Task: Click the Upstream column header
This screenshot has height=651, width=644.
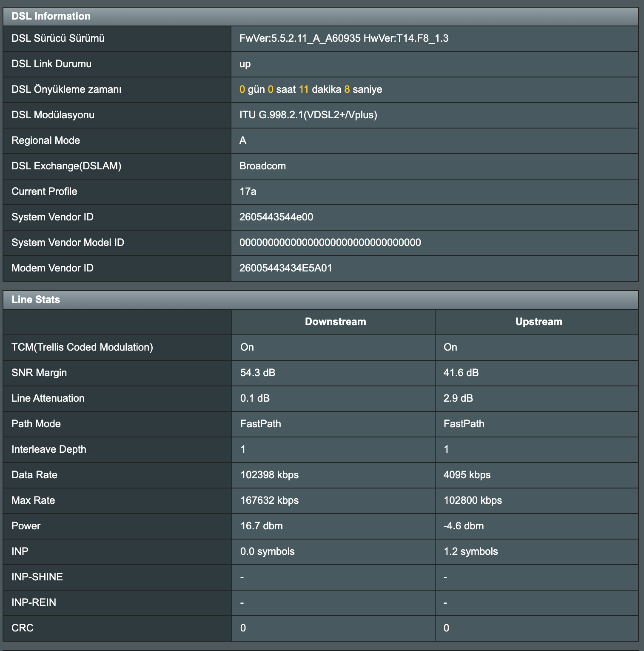Action: (x=539, y=322)
